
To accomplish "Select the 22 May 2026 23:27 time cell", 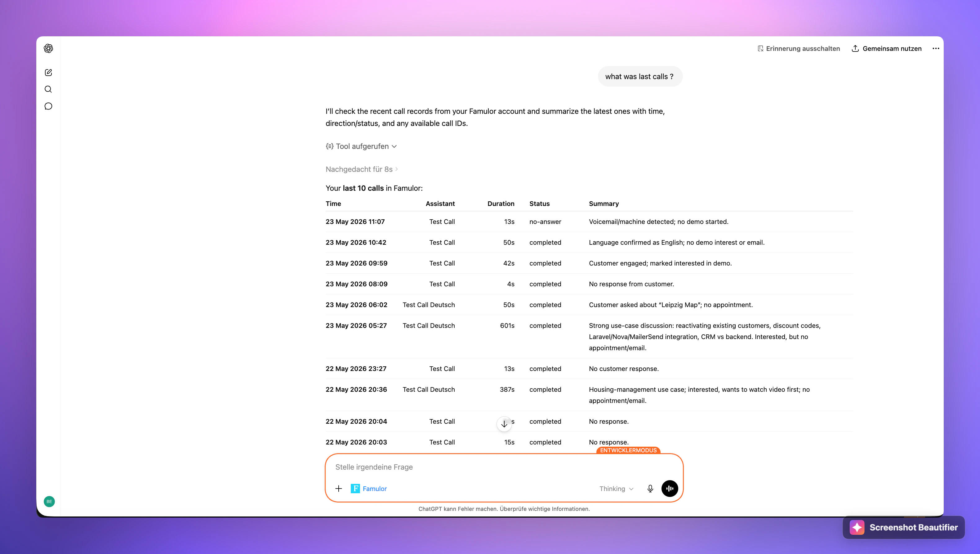I will 356,369.
